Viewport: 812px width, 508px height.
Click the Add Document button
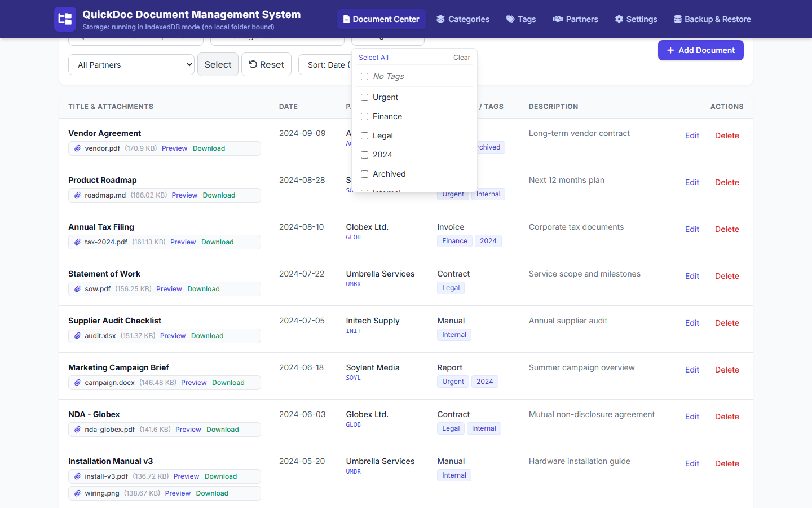coord(701,50)
